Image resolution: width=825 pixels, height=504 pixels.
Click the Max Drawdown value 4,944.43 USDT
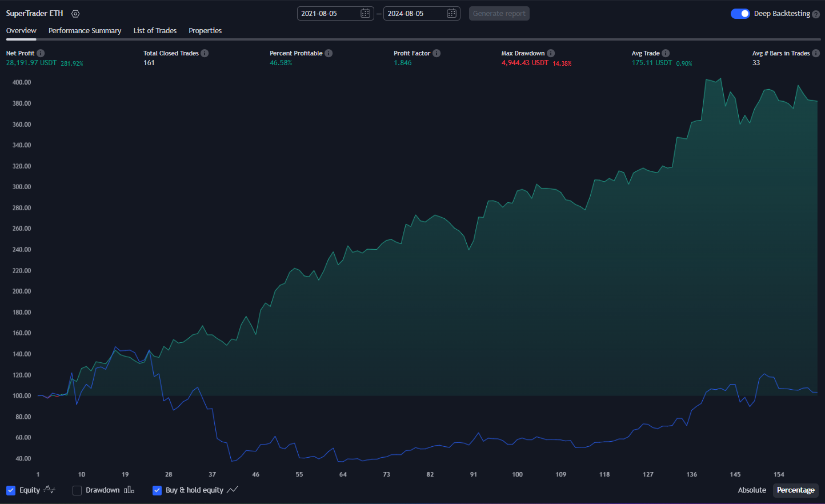525,63
